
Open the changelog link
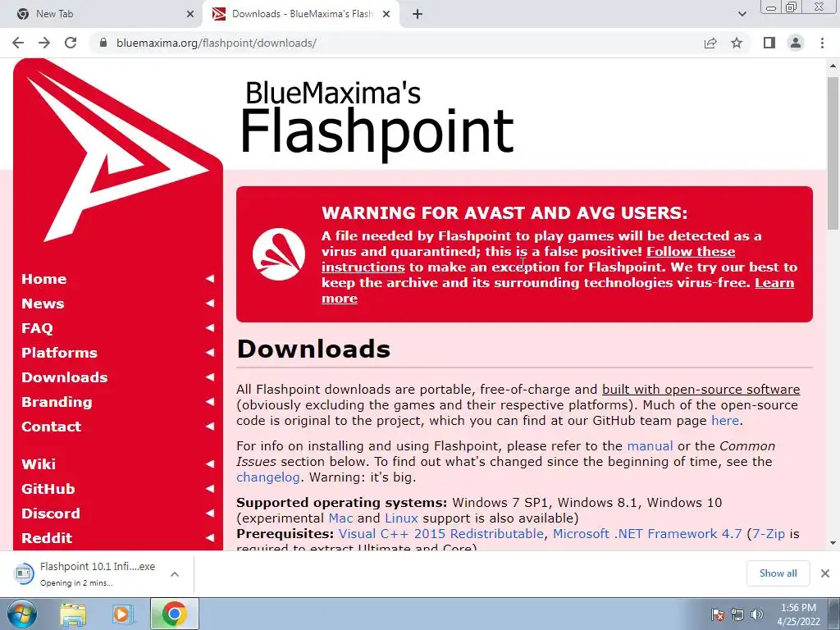[x=268, y=477]
